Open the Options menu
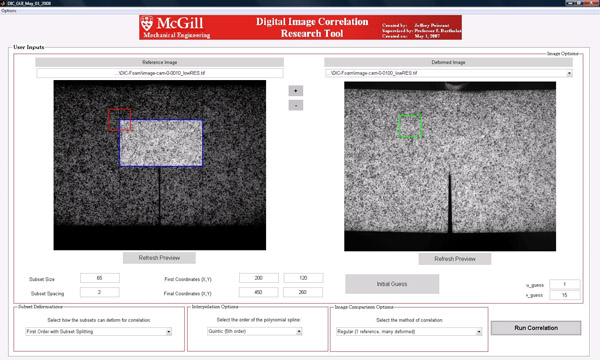The height and width of the screenshot is (360, 600). pos(8,11)
